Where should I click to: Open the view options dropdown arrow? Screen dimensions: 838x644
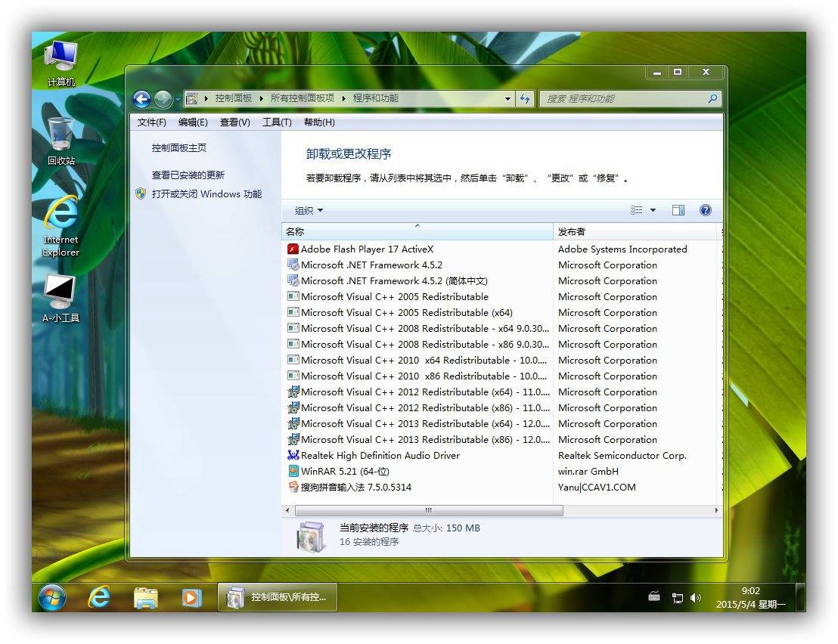click(x=653, y=210)
